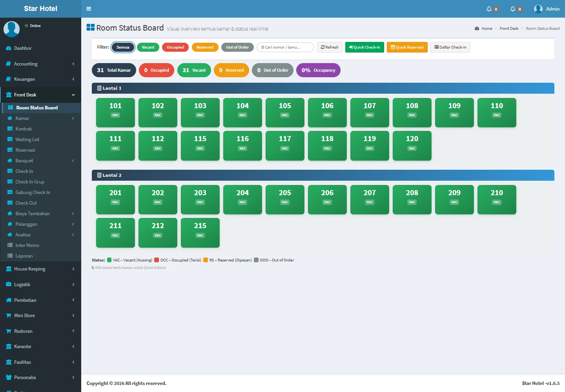The image size is (565, 392).
Task: Select the Vacant filter pill
Action: [148, 47]
